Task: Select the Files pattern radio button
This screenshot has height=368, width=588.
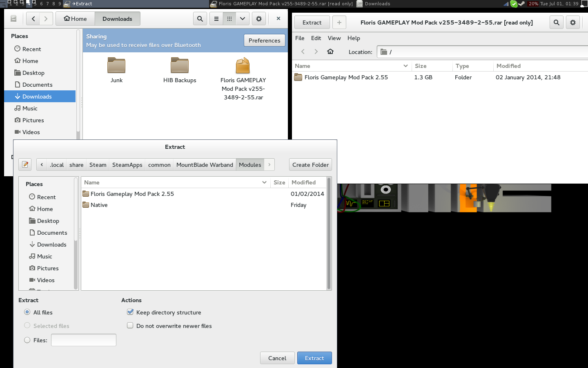Action: click(27, 340)
